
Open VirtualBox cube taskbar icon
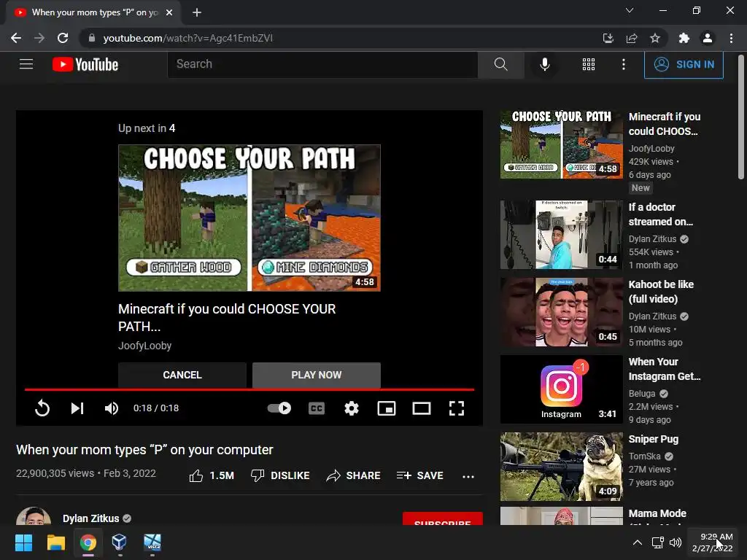[119, 542]
